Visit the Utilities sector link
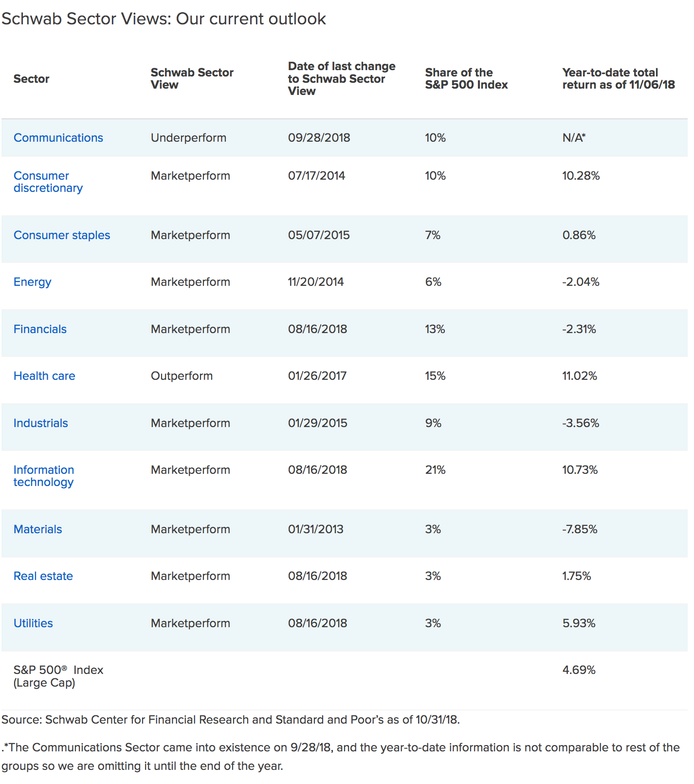Viewport: 694px width, 784px height. click(33, 623)
